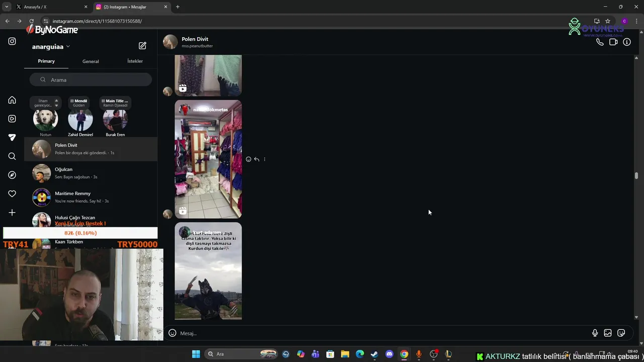The height and width of the screenshot is (362, 644).
Task: Add emoji reaction to shop reel message
Action: click(249, 159)
